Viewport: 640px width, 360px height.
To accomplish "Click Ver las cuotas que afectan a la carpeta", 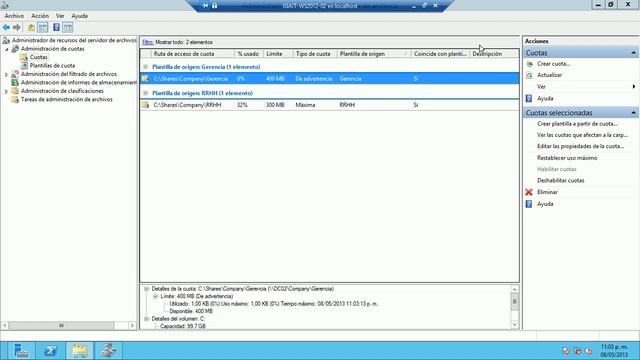I will point(582,135).
